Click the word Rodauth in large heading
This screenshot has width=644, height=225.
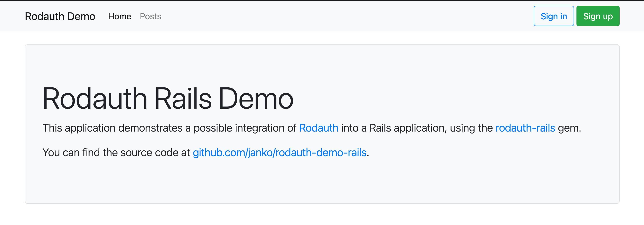[95, 98]
